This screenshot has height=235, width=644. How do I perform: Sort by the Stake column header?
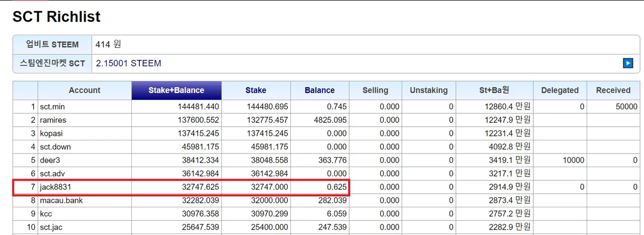(256, 91)
